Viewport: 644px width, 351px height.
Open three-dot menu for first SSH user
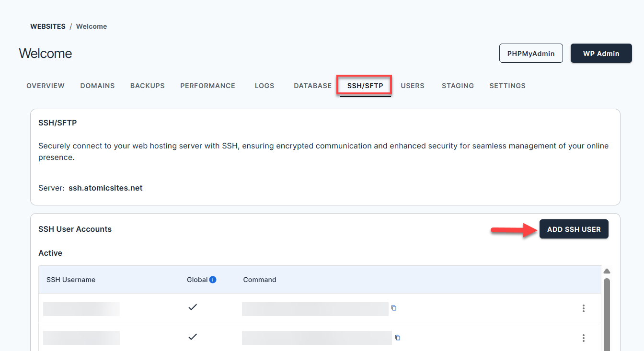(583, 308)
